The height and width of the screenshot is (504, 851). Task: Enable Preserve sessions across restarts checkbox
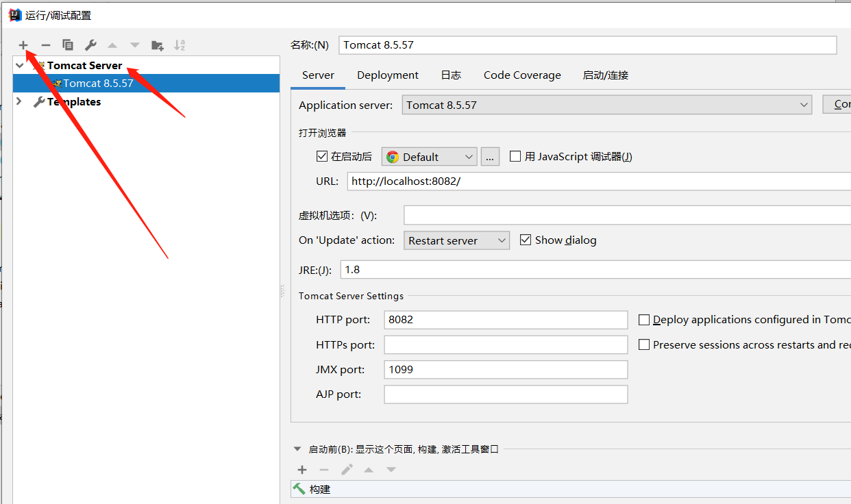(644, 345)
